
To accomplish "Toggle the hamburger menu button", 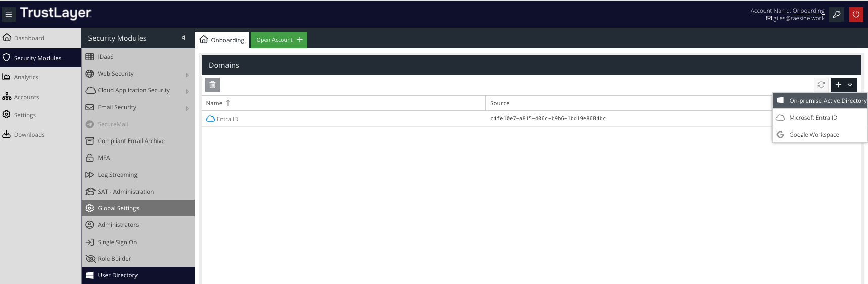I will 8,14.
